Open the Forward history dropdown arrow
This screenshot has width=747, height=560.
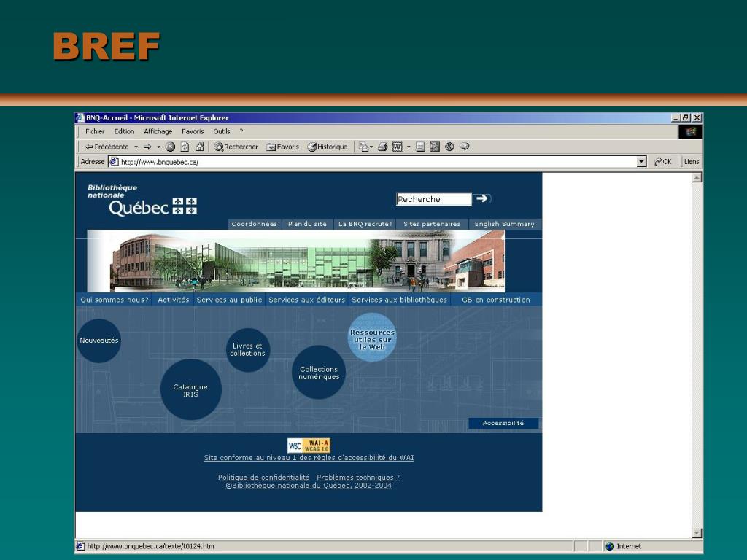point(158,147)
